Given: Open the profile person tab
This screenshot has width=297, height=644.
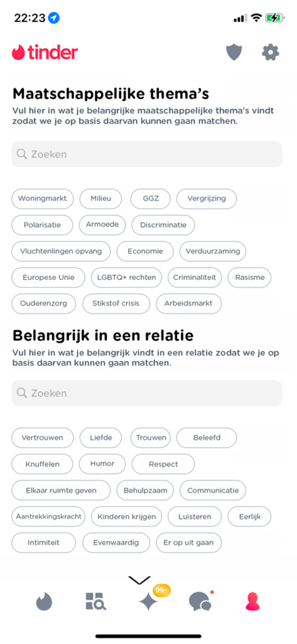Looking at the screenshot, I should coord(252,602).
